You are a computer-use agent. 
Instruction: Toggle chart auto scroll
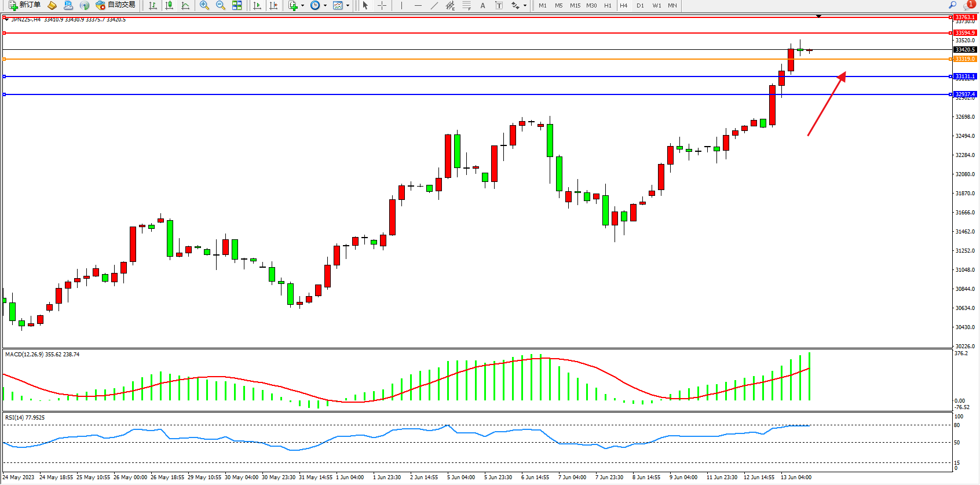coord(257,5)
